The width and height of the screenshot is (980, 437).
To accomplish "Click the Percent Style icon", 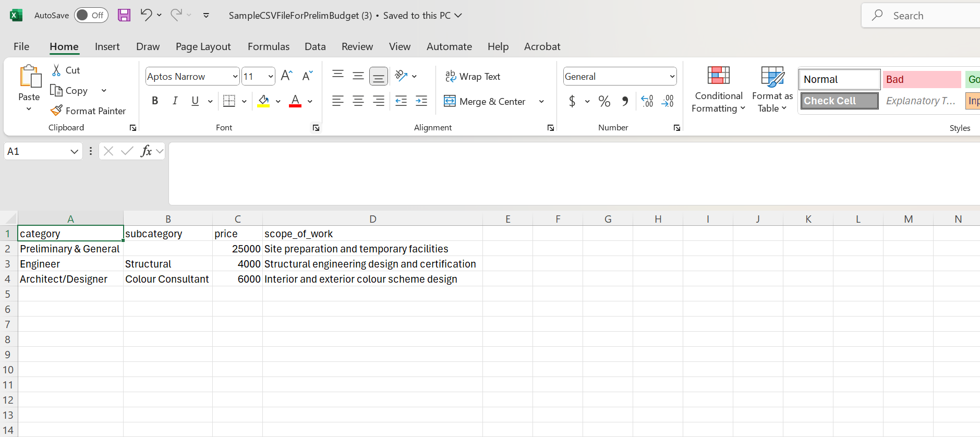I will (604, 101).
